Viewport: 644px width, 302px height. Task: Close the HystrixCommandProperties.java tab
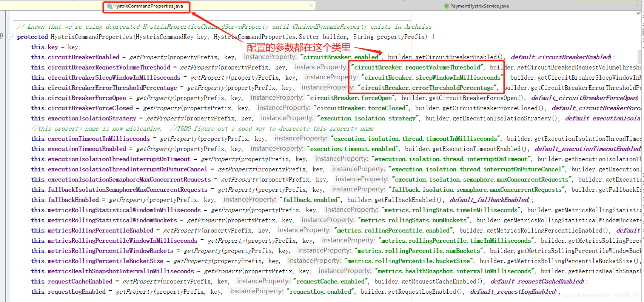coord(311,6)
